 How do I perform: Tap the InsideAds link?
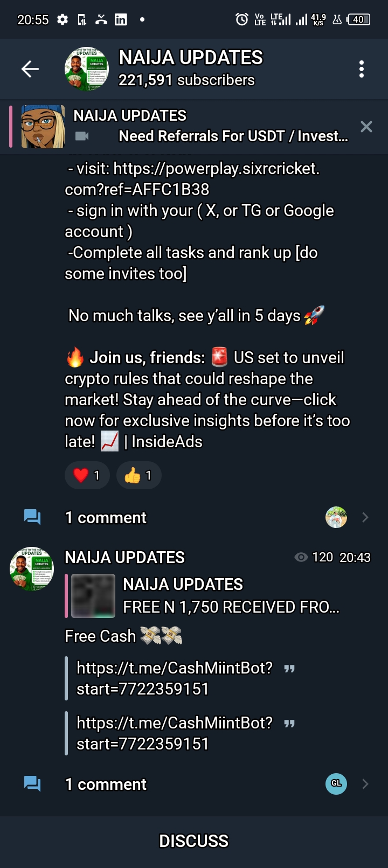(x=167, y=442)
